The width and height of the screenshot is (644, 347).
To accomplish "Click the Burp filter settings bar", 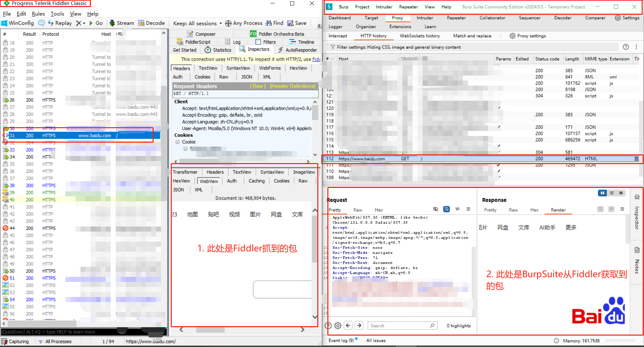I will 472,47.
